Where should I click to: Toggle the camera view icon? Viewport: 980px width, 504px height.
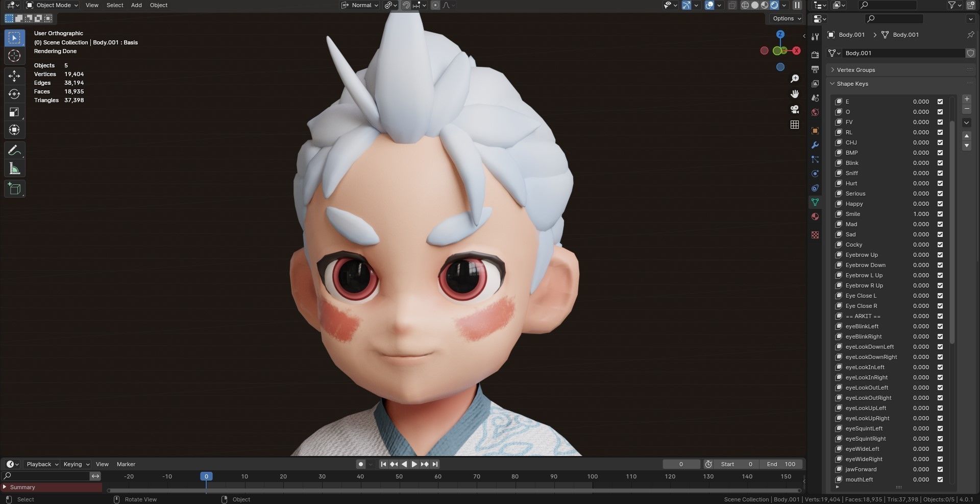pos(795,109)
